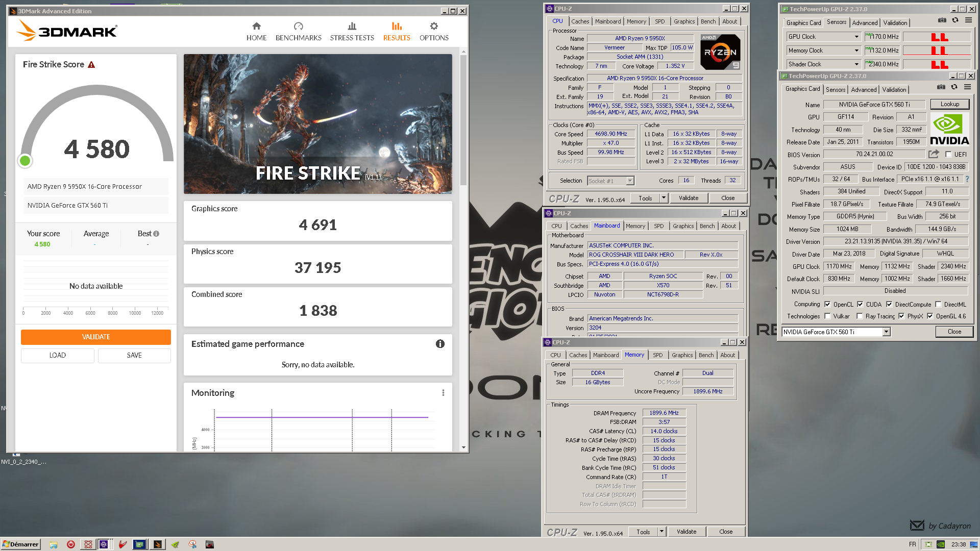Click the orange VALIDATE button
980x551 pixels.
96,337
